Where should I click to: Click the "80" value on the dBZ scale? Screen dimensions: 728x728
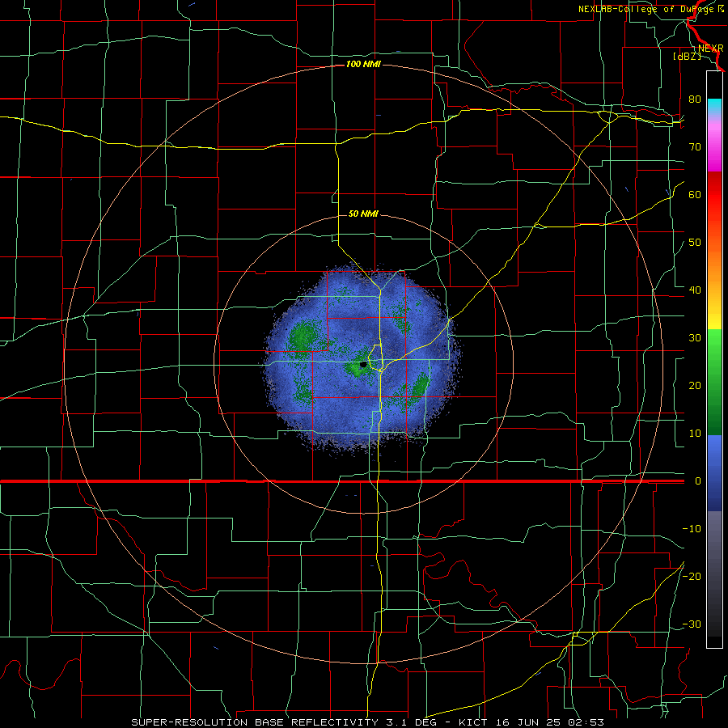click(x=695, y=99)
